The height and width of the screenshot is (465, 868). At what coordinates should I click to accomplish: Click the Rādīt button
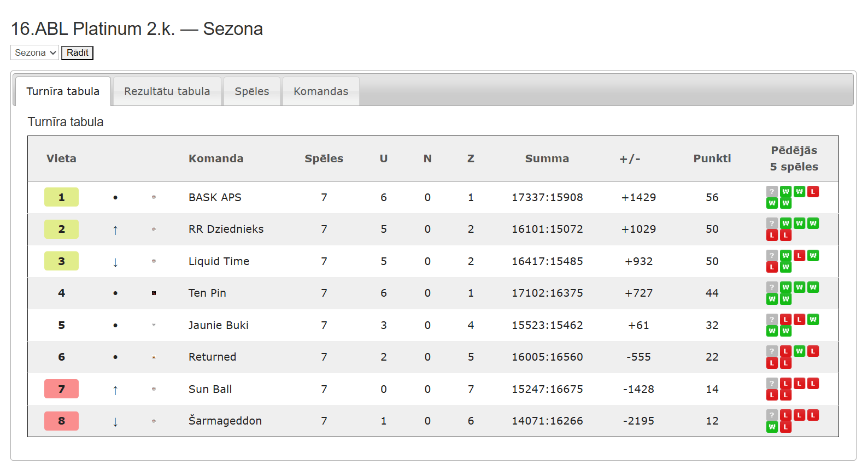(x=77, y=52)
